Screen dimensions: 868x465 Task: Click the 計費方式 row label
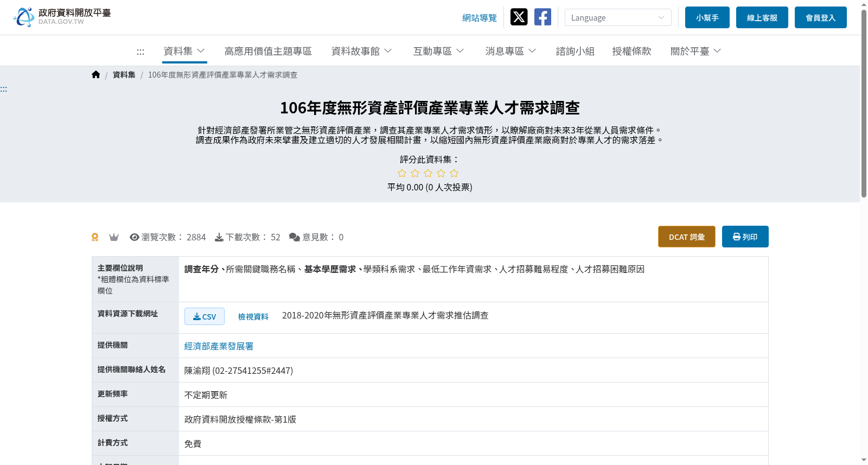point(113,443)
